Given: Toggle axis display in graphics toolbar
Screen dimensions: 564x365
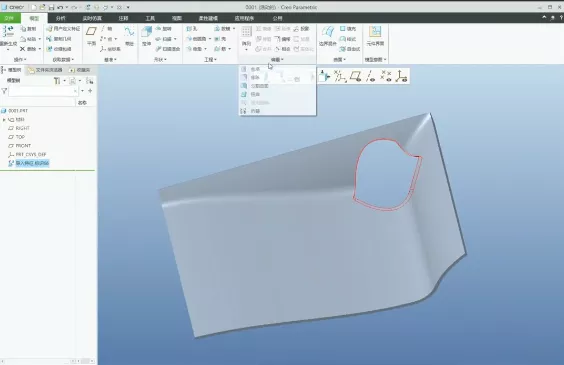Looking at the screenshot, I should point(371,76).
